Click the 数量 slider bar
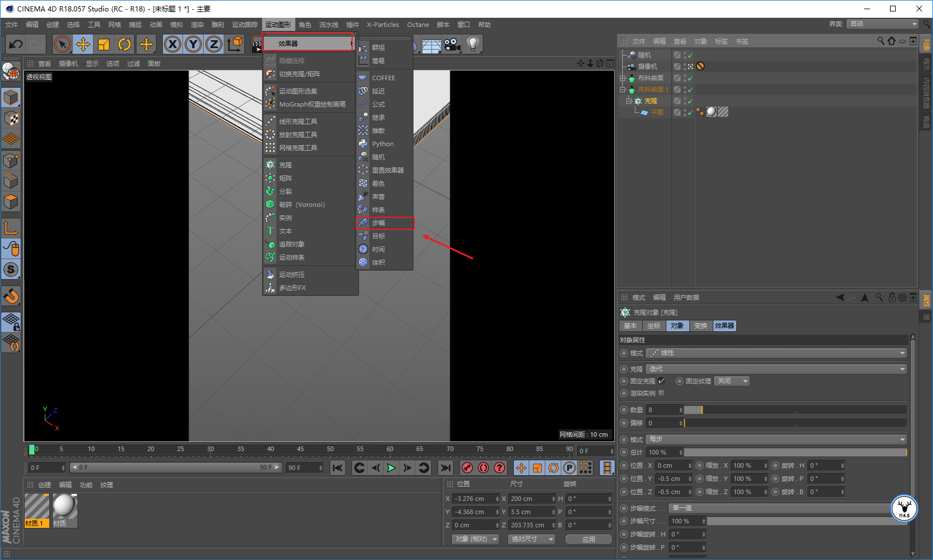 pos(795,410)
